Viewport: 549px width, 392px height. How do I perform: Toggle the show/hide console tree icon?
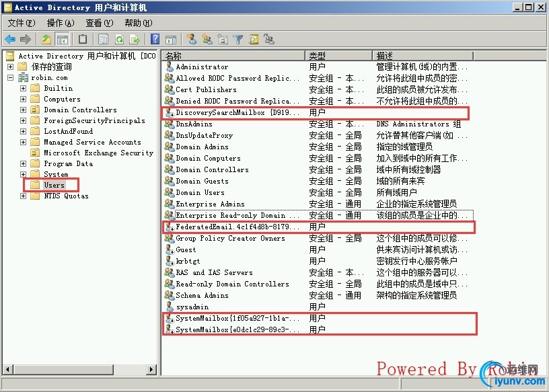point(63,39)
